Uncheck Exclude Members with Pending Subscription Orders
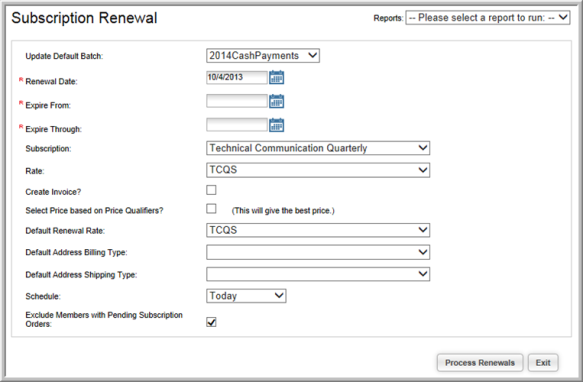Image resolution: width=583 pixels, height=382 pixels. (211, 322)
